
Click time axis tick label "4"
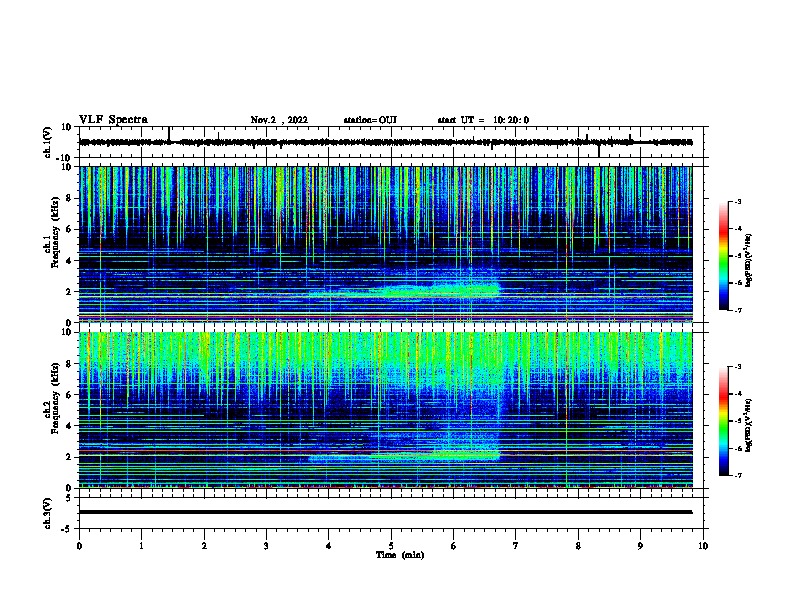point(329,546)
